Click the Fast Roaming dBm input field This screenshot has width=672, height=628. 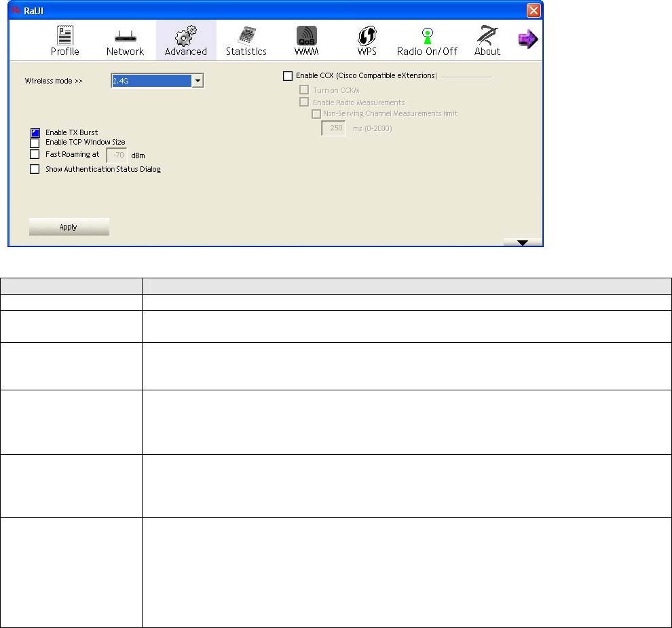(117, 155)
